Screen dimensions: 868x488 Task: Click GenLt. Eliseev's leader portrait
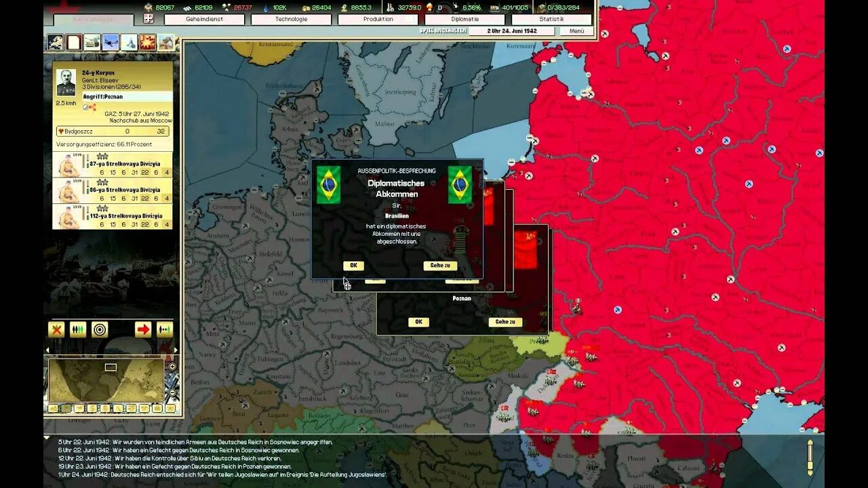point(67,82)
